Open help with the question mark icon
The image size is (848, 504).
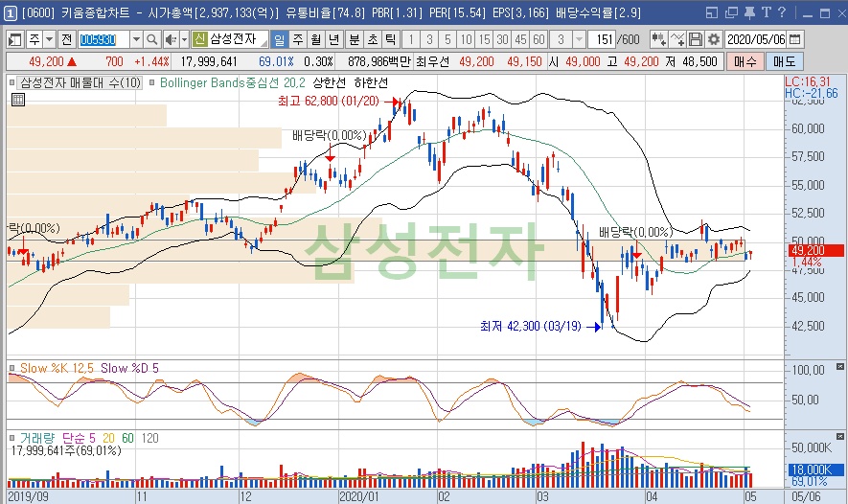pos(782,11)
